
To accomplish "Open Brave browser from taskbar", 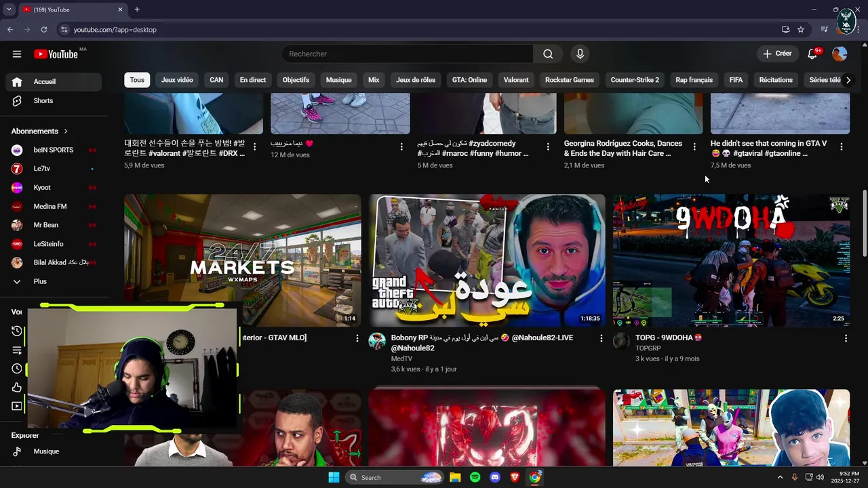I will (515, 477).
